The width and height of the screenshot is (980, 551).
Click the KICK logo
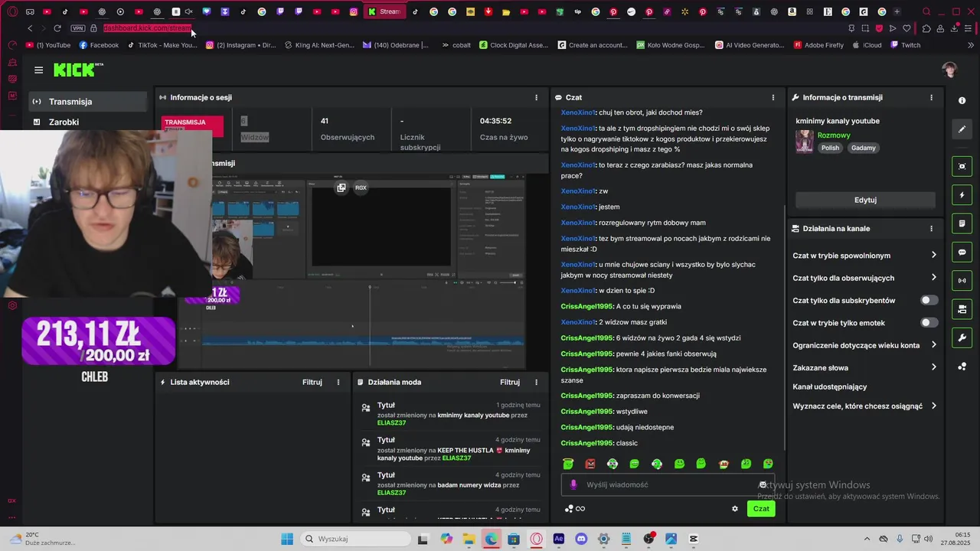click(x=78, y=70)
